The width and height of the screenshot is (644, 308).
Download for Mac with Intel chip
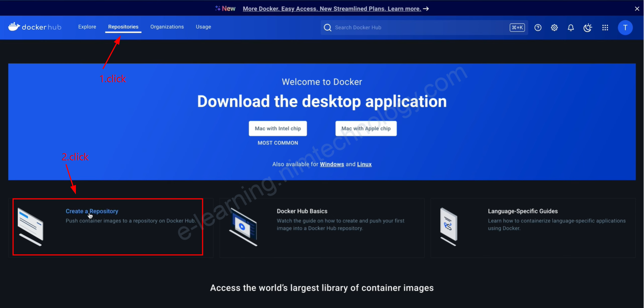[278, 129]
